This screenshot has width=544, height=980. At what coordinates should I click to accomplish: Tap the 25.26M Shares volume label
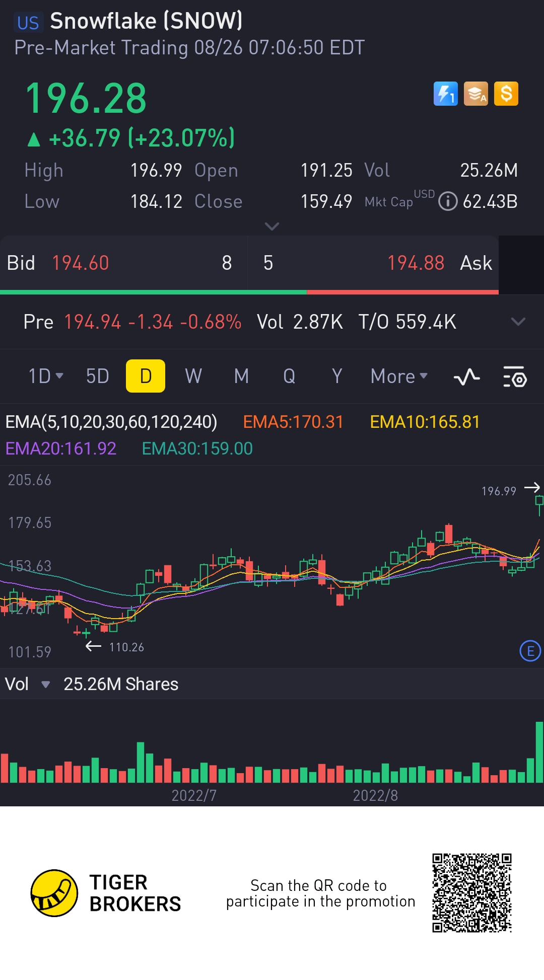(121, 685)
